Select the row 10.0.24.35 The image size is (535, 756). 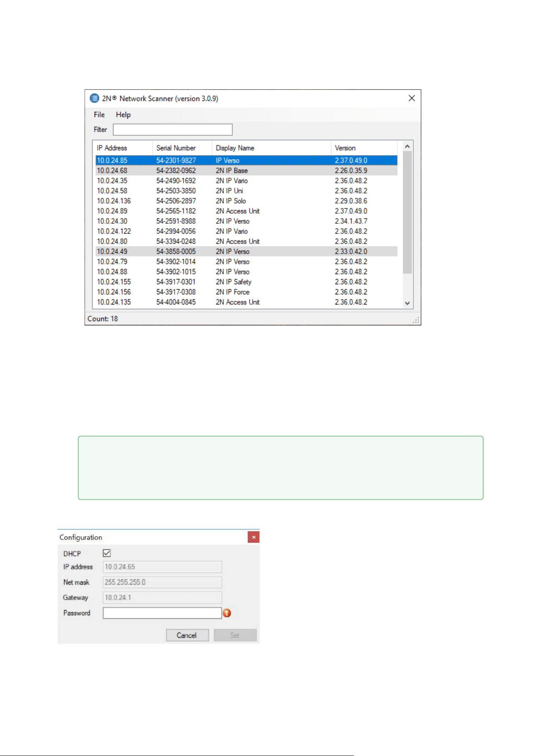tap(246, 181)
